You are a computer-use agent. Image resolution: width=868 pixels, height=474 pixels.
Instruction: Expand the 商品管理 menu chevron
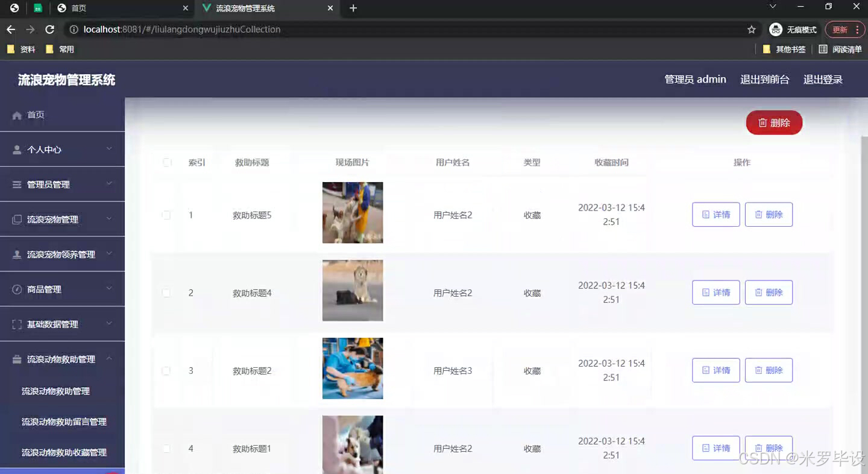(109, 289)
